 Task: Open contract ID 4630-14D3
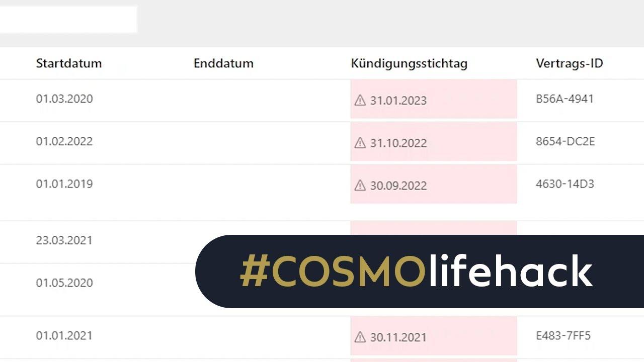pos(565,184)
